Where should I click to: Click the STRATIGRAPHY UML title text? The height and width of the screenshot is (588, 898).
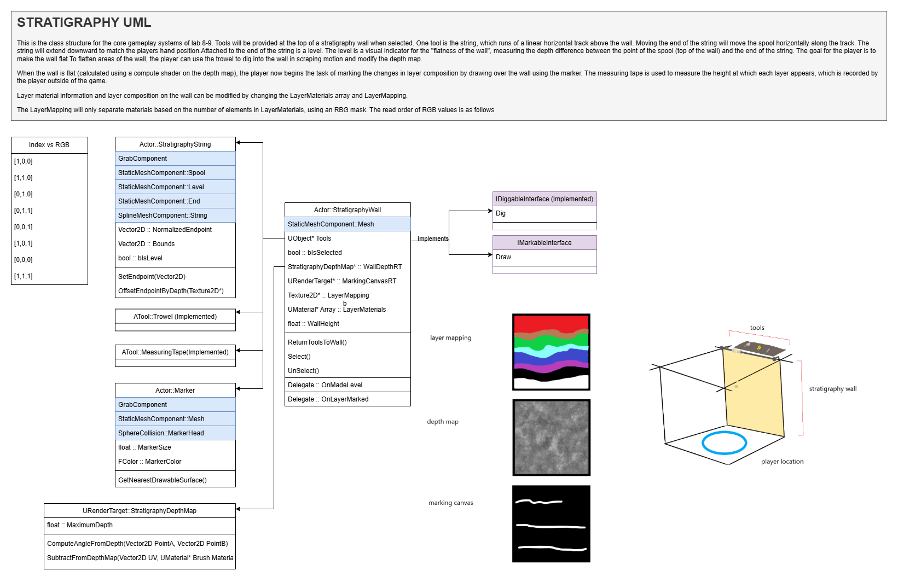84,22
